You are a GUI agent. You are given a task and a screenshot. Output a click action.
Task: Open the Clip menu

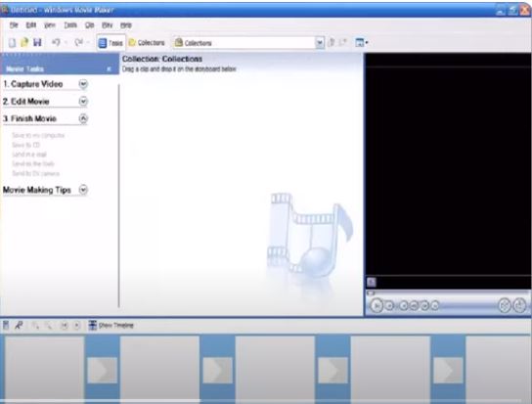coord(90,25)
